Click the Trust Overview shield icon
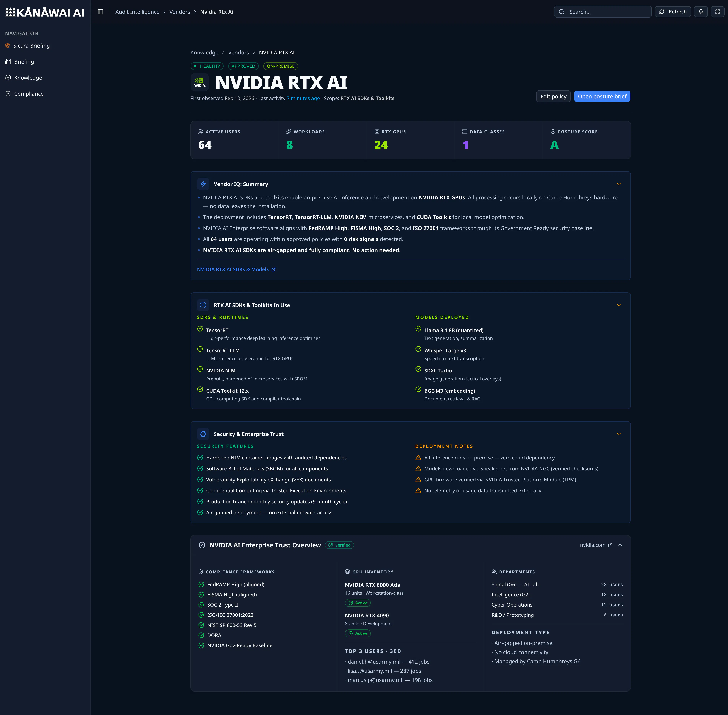728x715 pixels. (202, 545)
